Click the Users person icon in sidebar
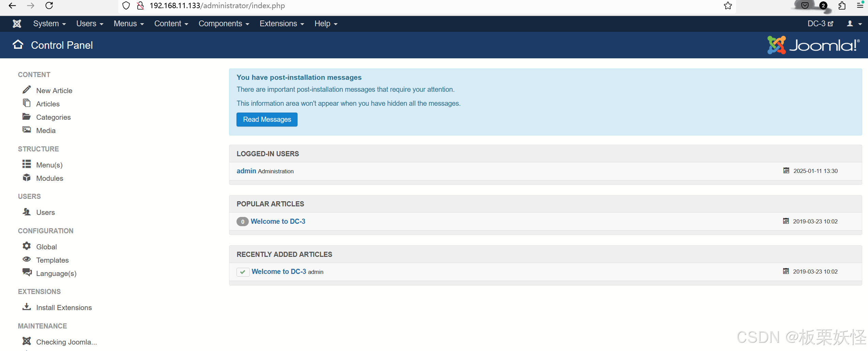 pos(27,211)
